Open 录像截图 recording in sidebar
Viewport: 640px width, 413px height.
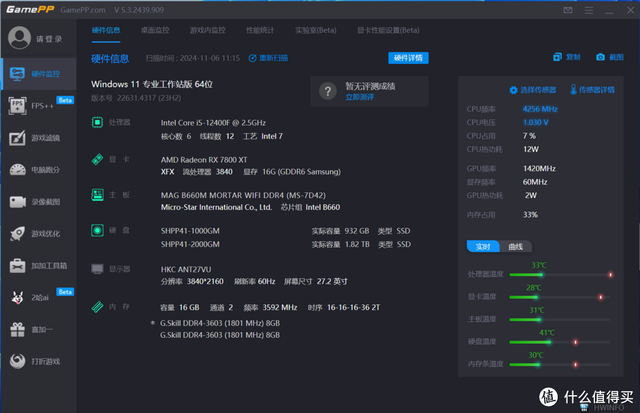coord(39,202)
